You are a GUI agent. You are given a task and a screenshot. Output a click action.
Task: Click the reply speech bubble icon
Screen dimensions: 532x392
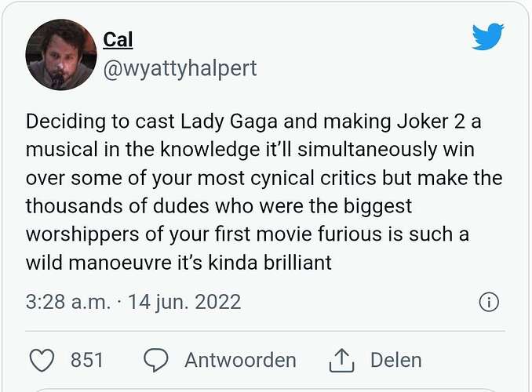(157, 360)
